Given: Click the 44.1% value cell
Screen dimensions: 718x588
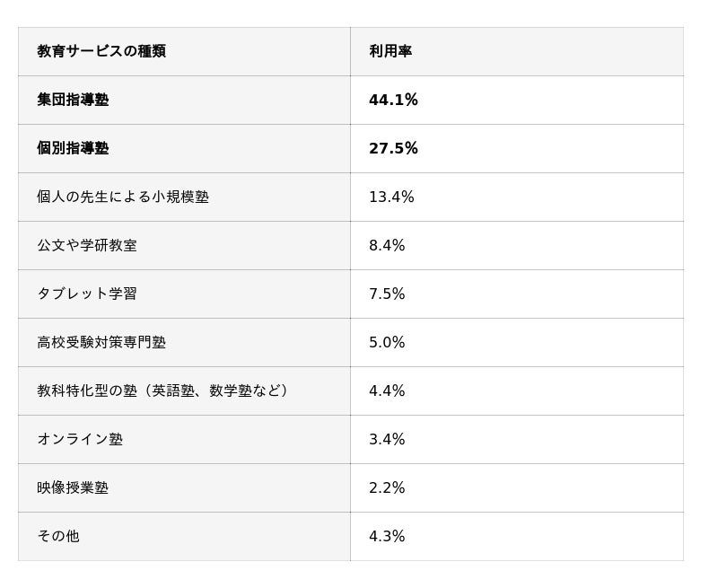Looking at the screenshot, I should point(393,100).
